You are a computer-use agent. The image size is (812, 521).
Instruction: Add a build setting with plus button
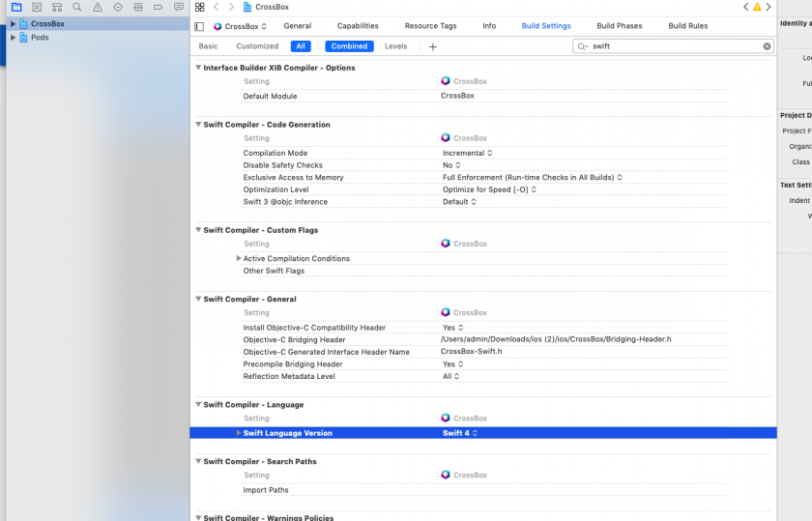[433, 47]
